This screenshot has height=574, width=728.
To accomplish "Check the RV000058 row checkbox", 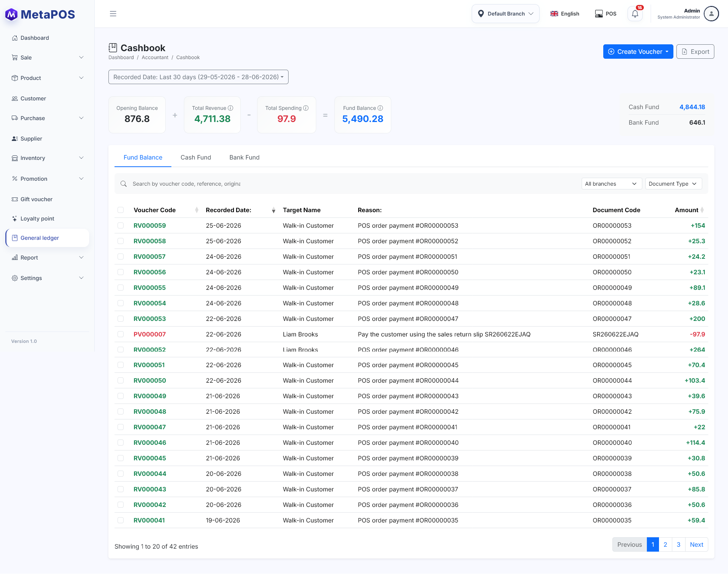I will tap(121, 241).
